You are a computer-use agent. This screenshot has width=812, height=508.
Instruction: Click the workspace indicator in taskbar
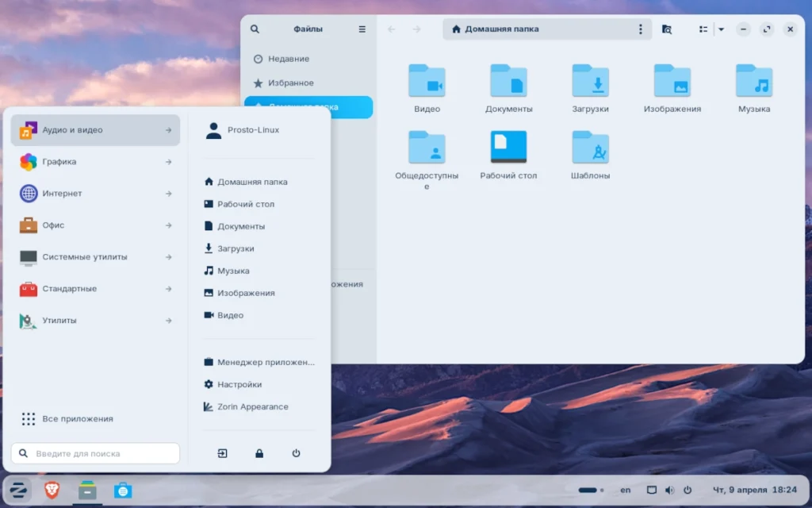591,490
